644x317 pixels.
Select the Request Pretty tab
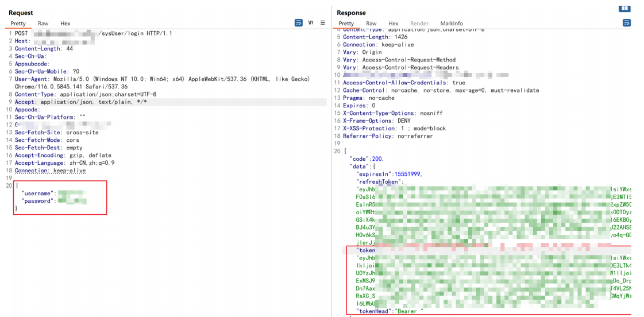point(18,24)
